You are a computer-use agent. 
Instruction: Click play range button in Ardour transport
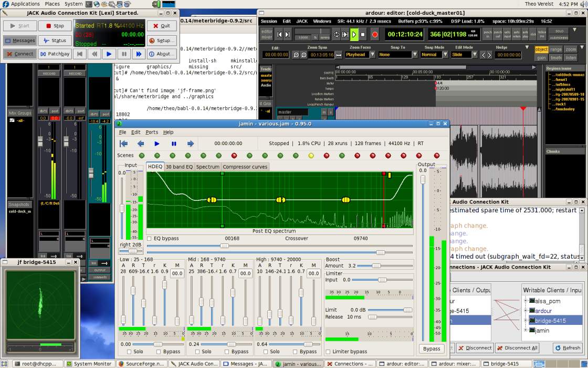pos(345,35)
